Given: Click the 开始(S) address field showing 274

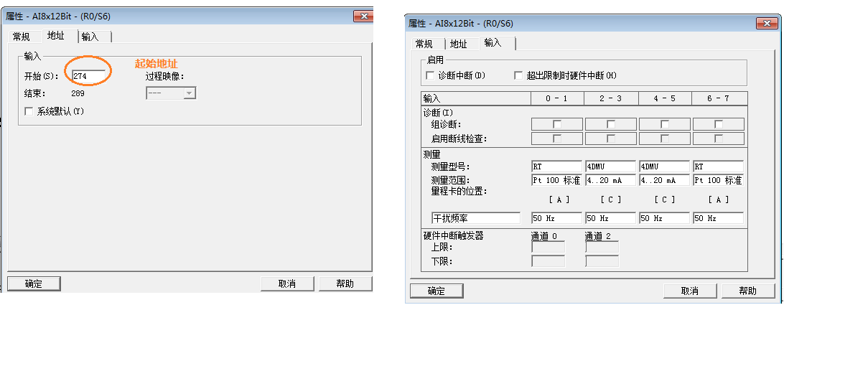Looking at the screenshot, I should (x=89, y=75).
